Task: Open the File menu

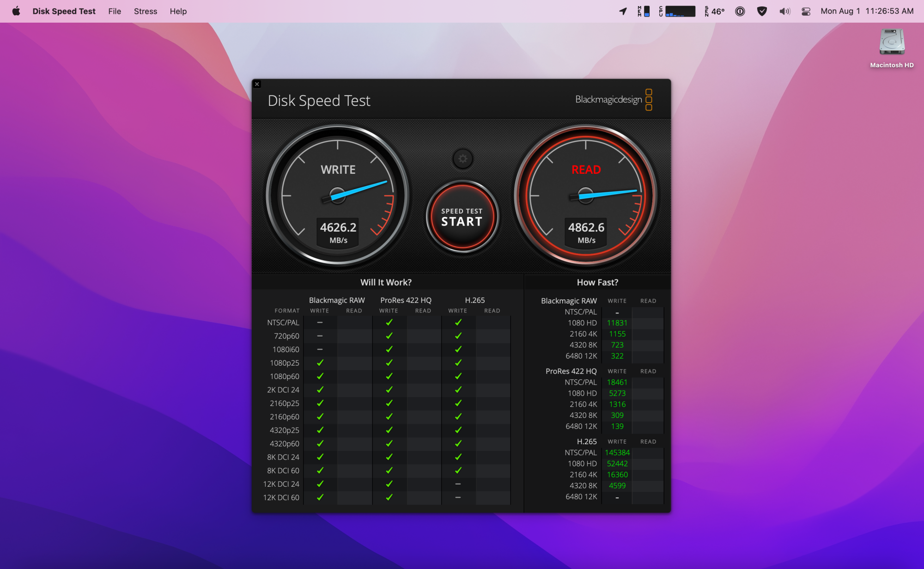Action: click(115, 11)
